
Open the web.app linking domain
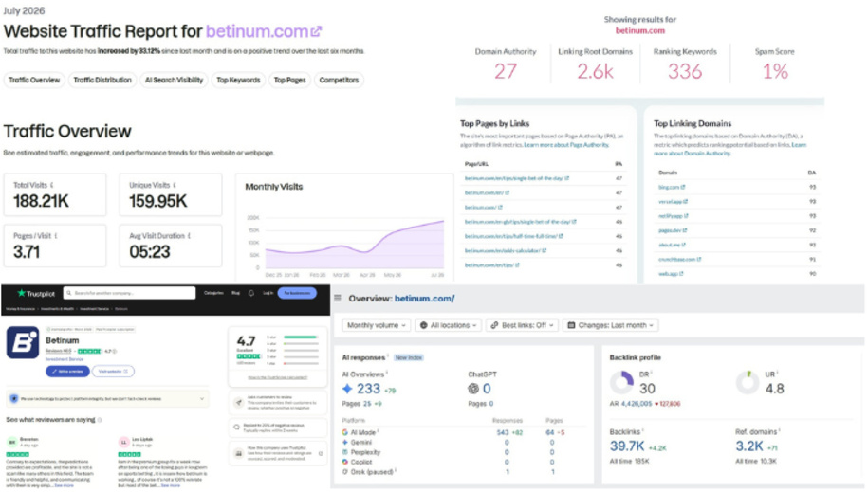[671, 273]
